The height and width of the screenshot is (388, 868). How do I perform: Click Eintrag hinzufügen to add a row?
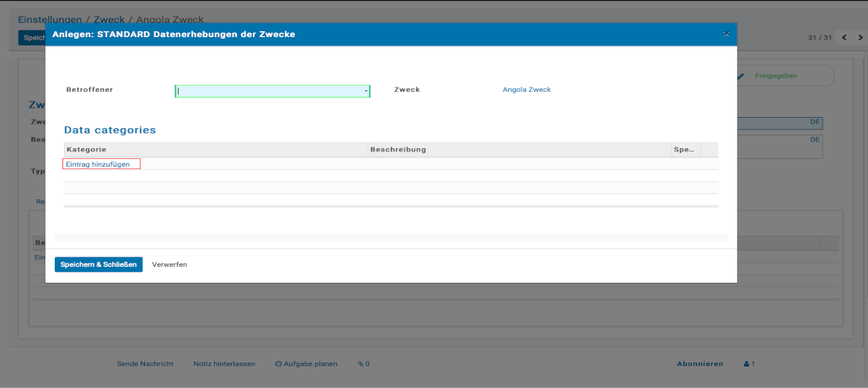click(x=98, y=164)
